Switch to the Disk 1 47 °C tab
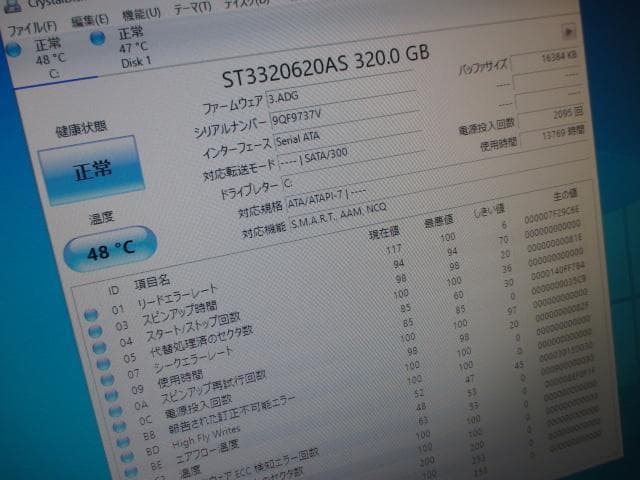 pyautogui.click(x=133, y=47)
